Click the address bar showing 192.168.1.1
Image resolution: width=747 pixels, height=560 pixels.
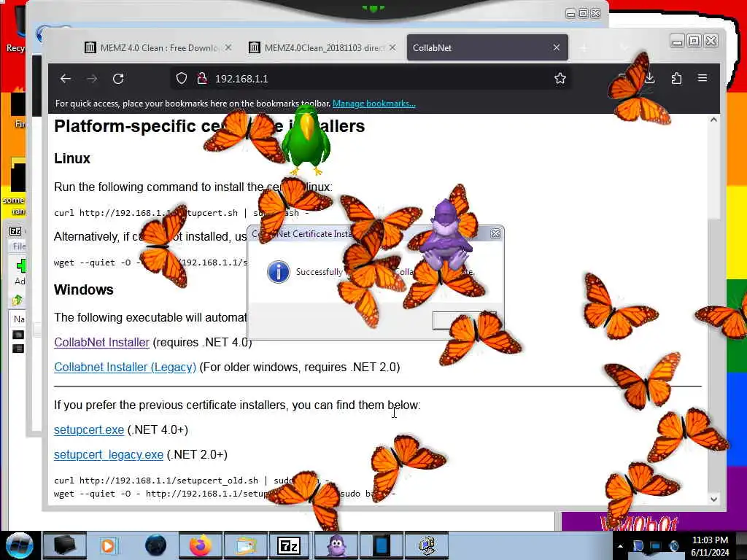coord(371,79)
